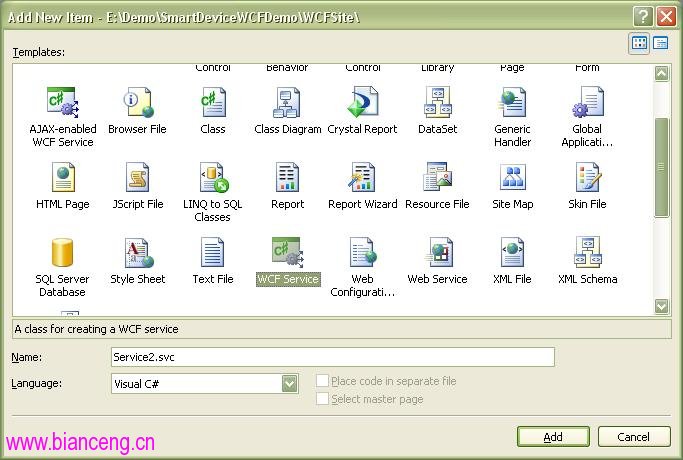Image resolution: width=683 pixels, height=460 pixels.
Task: Click the Add button
Action: [553, 436]
